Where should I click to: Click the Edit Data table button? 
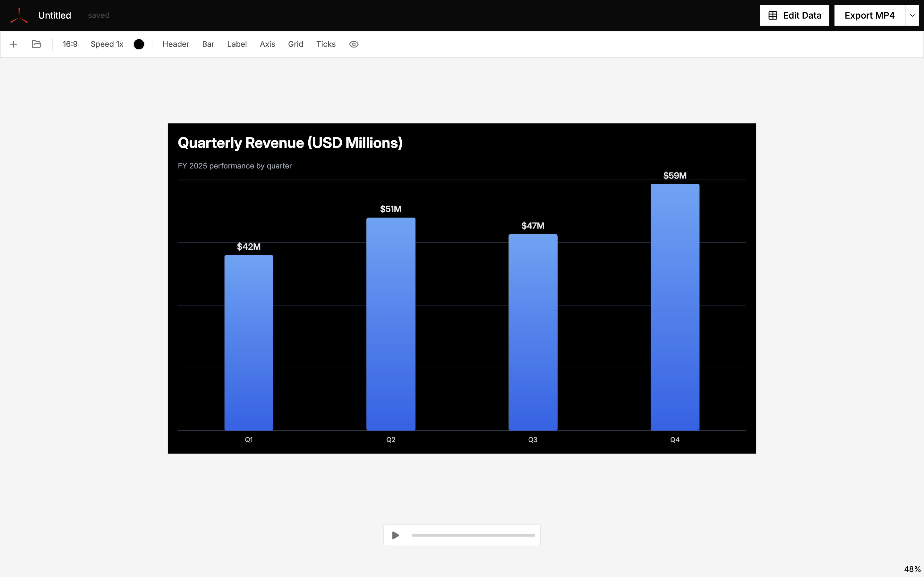pos(794,15)
